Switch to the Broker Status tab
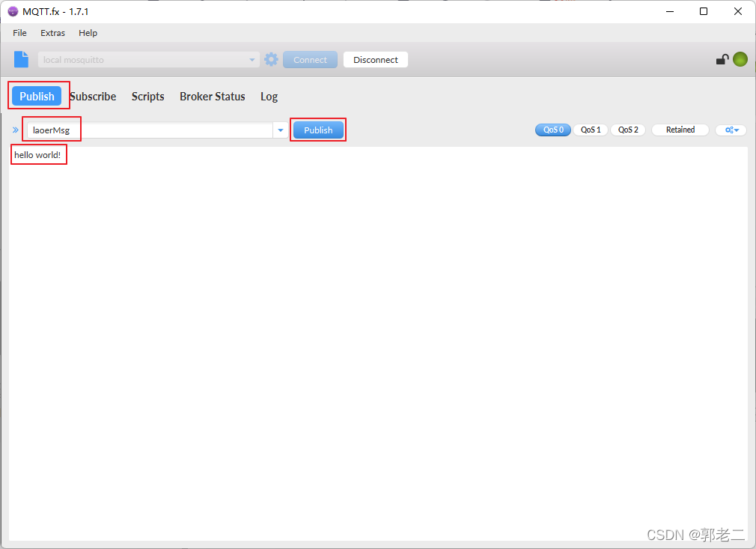756x549 pixels. pyautogui.click(x=212, y=97)
